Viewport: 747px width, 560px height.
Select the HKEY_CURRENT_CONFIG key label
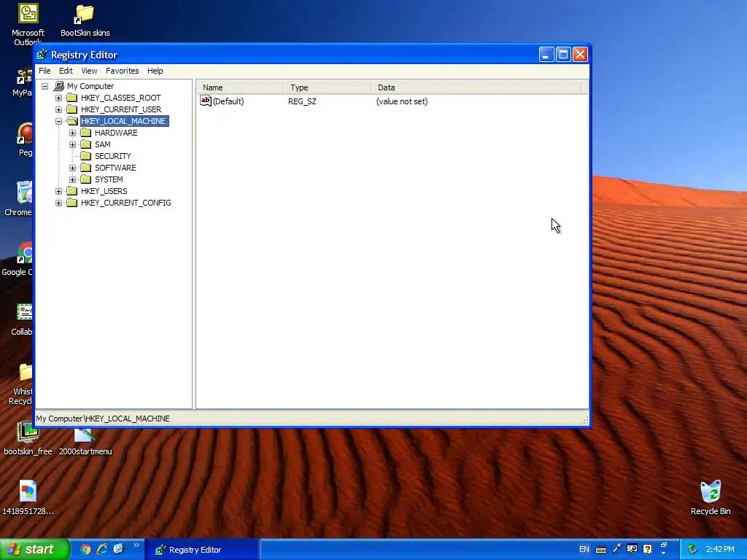125,203
